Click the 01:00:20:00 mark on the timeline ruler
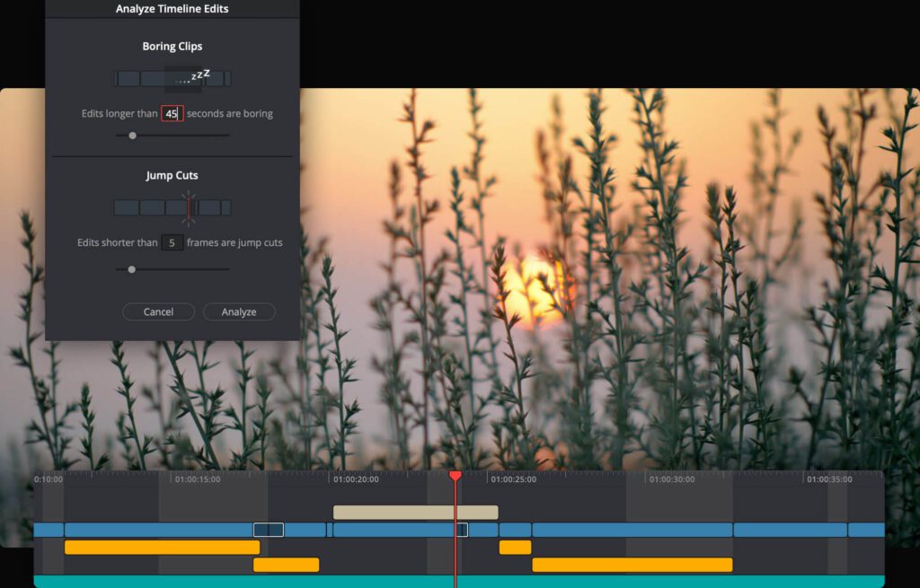 coord(356,479)
